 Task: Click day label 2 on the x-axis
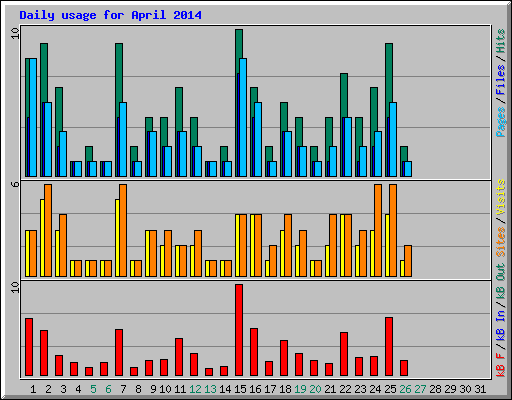48,389
